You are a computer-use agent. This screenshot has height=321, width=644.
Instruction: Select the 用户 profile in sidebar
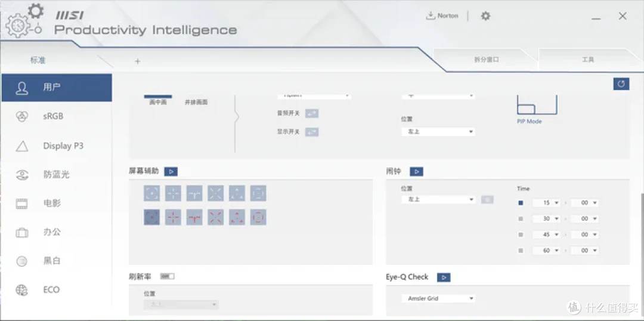click(x=57, y=88)
